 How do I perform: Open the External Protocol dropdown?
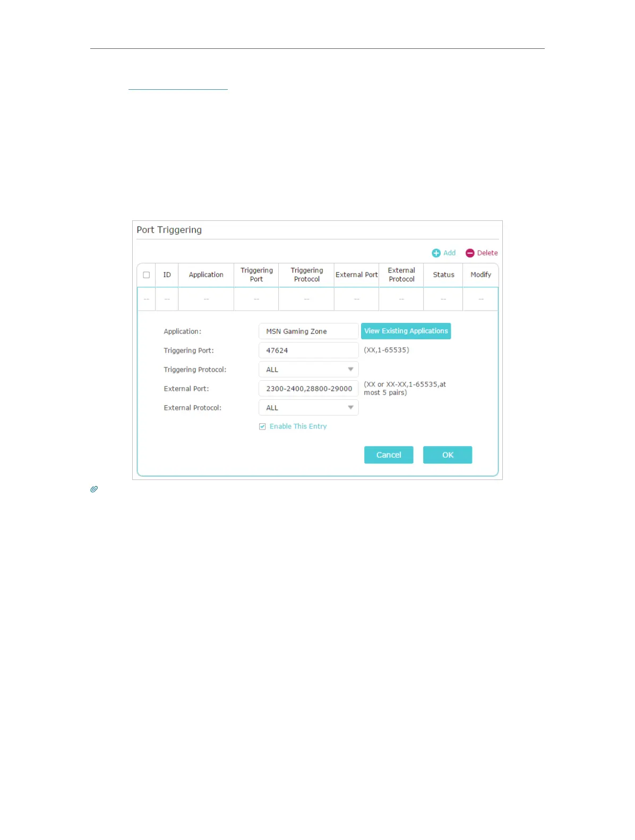(x=308, y=408)
